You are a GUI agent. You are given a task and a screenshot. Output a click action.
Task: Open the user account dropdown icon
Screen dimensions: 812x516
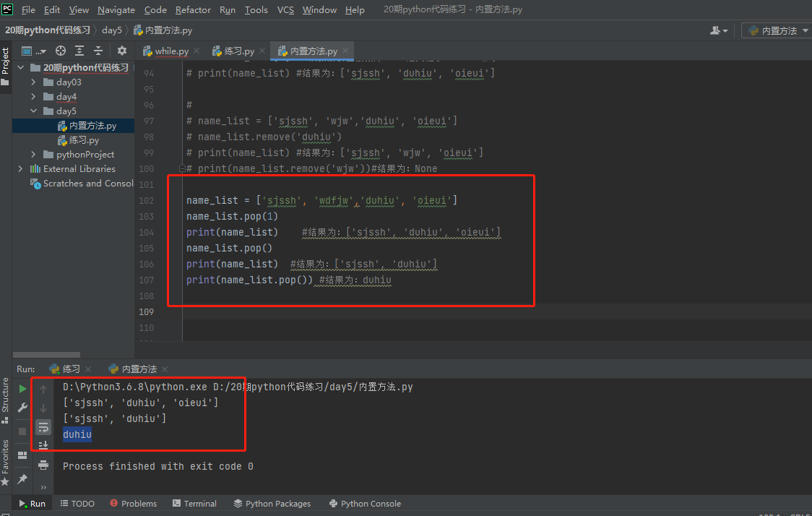click(x=719, y=30)
